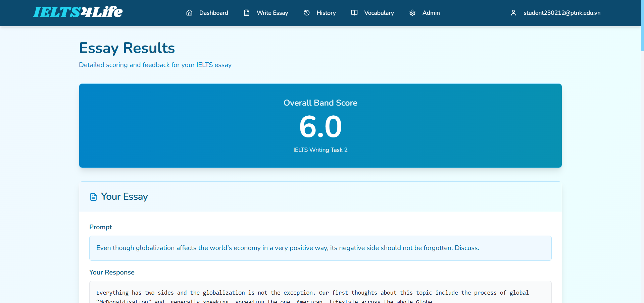Click the Essay Results page heading
This screenshot has height=303, width=644.
pyautogui.click(x=127, y=48)
